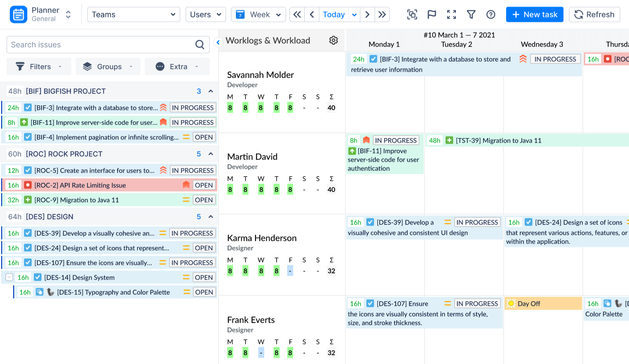The height and width of the screenshot is (364, 629).
Task: Collapse the DES-14 Design System subtask toggle
Action: (9, 277)
